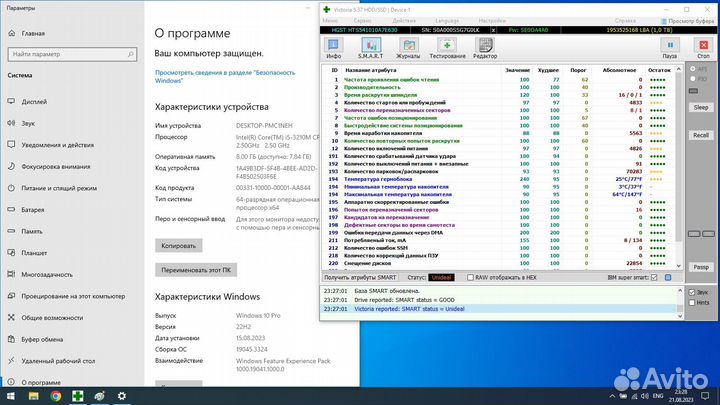Select log line Victoria reported SMART status Unideal
Screen dimensions: 720x405
point(498,309)
